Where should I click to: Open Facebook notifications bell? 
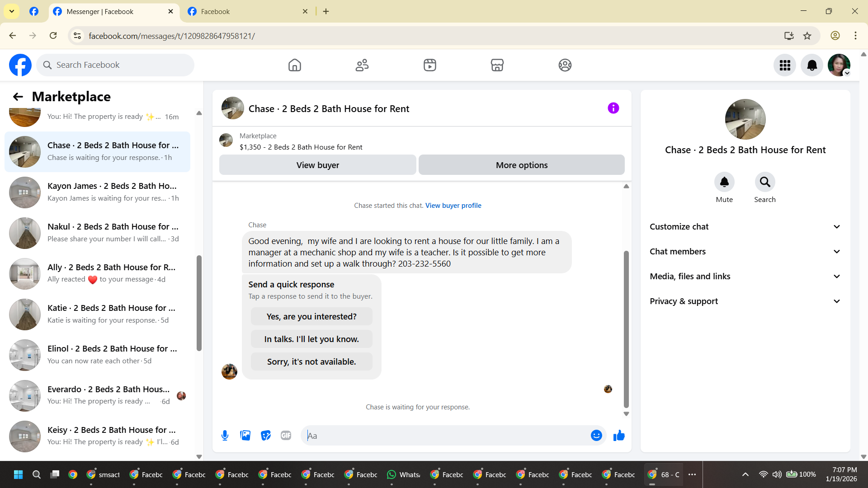click(x=812, y=66)
